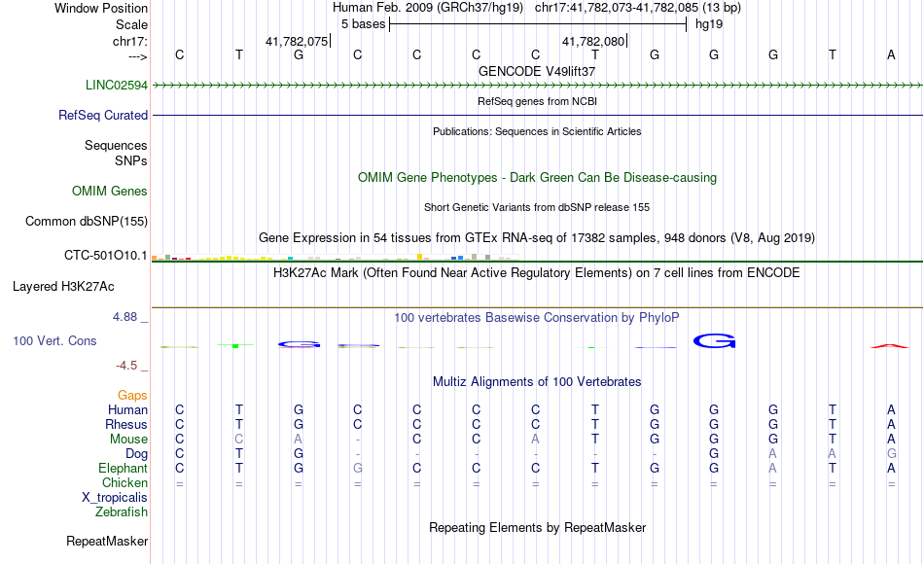Select the OMIM Genes track label
924x564 pixels.
click(x=110, y=191)
